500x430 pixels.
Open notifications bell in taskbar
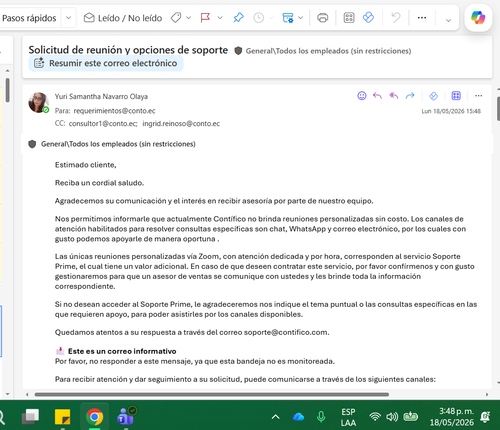485,417
